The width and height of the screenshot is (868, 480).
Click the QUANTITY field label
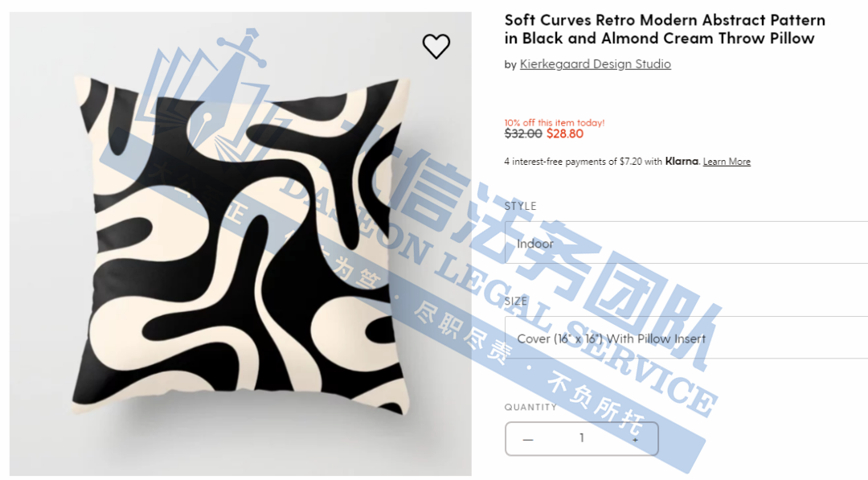(530, 407)
